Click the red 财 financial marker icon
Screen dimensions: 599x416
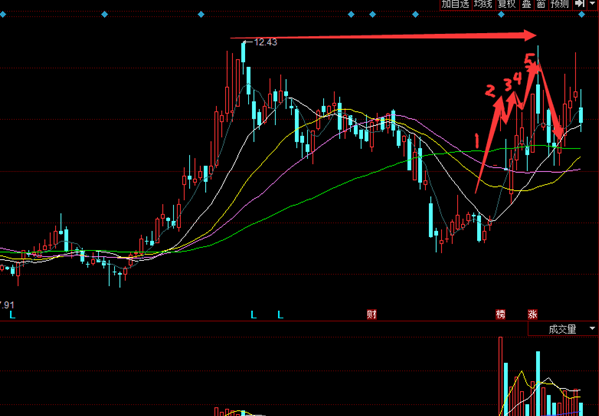click(x=371, y=314)
